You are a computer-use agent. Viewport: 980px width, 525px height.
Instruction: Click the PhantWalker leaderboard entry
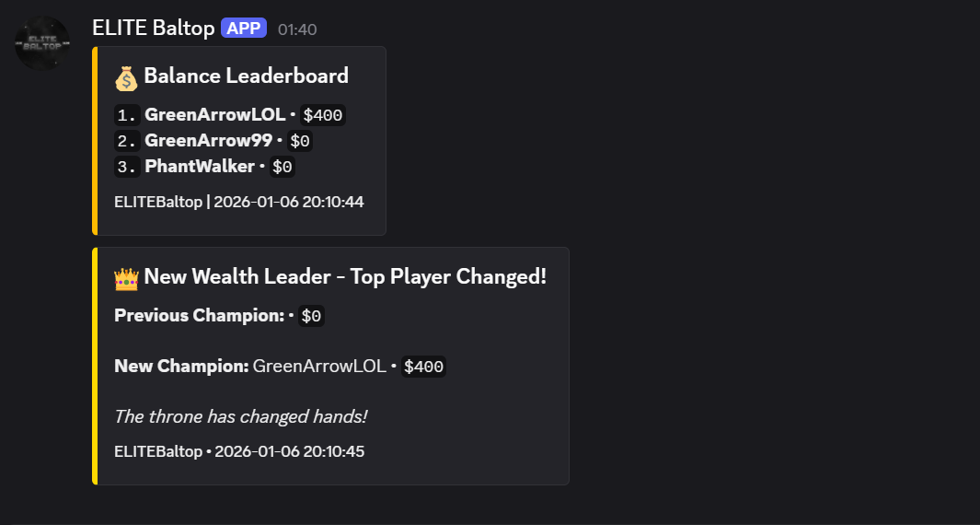click(x=199, y=167)
